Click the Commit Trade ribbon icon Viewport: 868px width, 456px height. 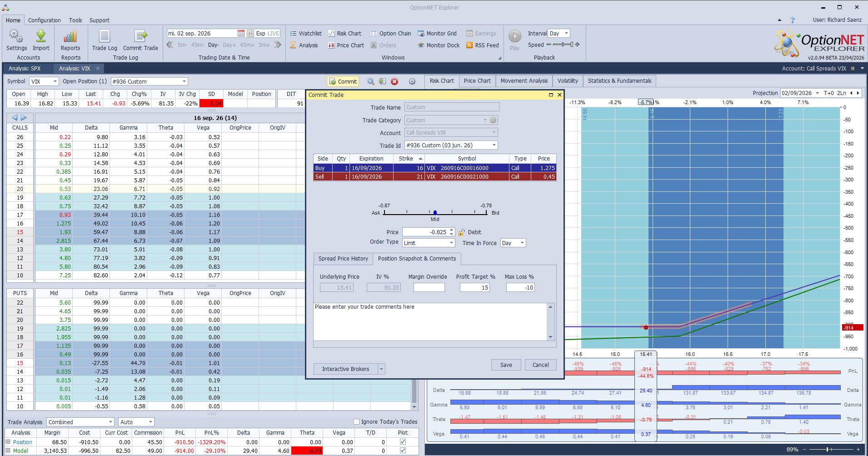pyautogui.click(x=140, y=40)
